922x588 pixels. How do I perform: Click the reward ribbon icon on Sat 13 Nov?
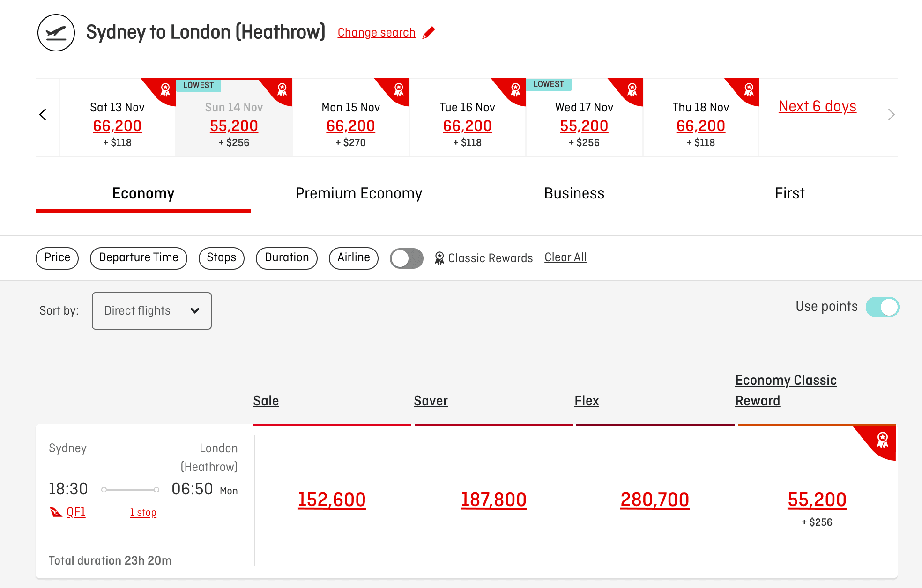point(165,89)
